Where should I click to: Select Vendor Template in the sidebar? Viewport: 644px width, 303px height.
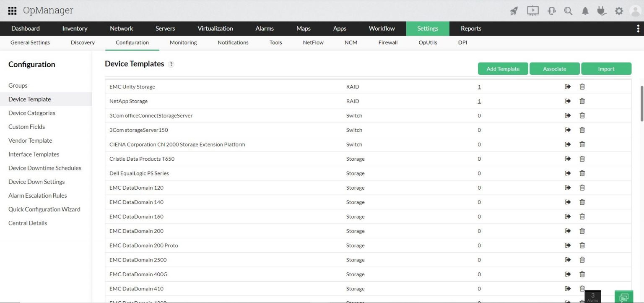pyautogui.click(x=30, y=141)
